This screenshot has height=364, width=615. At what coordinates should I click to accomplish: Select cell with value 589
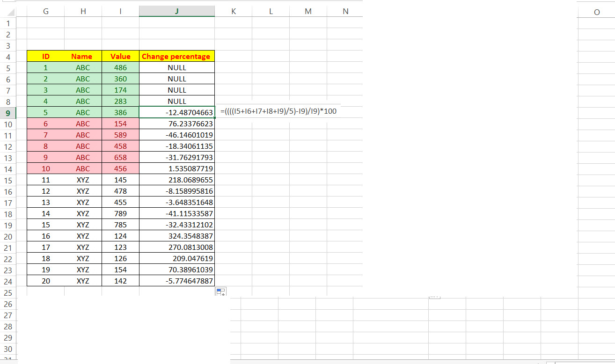coord(120,135)
